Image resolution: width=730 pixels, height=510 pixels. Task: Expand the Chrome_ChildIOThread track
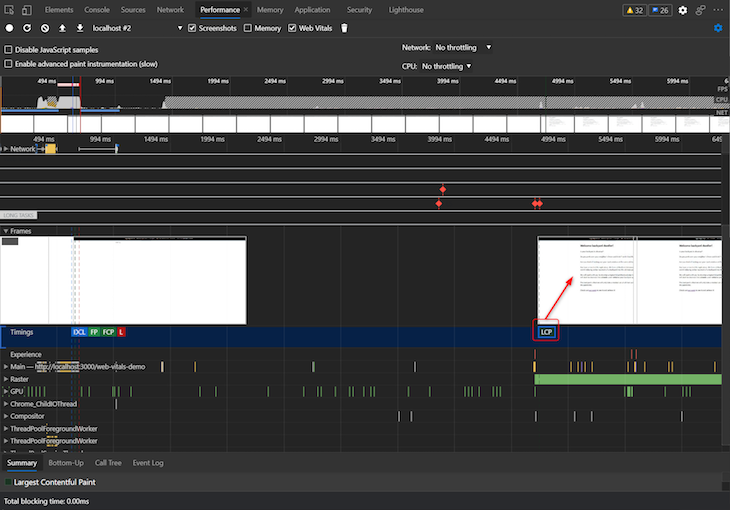point(6,404)
